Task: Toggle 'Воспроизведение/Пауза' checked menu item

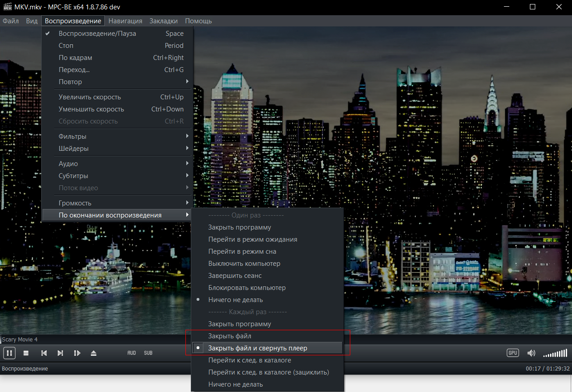Action: (97, 34)
